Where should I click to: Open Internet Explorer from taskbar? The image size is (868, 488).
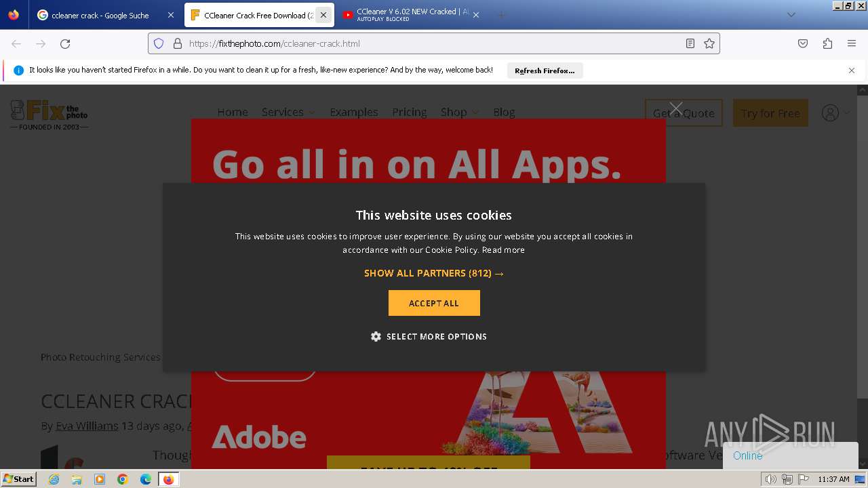tap(54, 479)
